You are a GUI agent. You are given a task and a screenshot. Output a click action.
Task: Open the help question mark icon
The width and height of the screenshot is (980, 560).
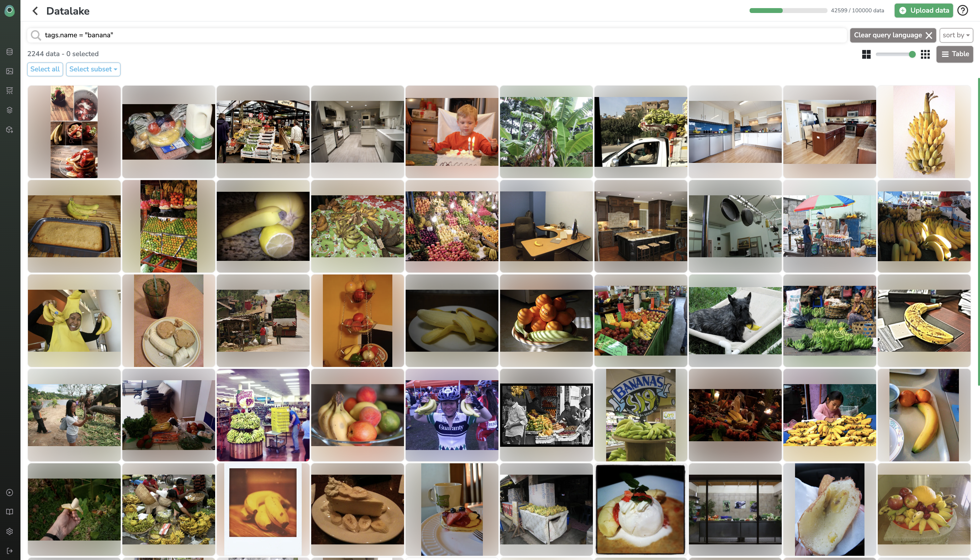pyautogui.click(x=963, y=10)
